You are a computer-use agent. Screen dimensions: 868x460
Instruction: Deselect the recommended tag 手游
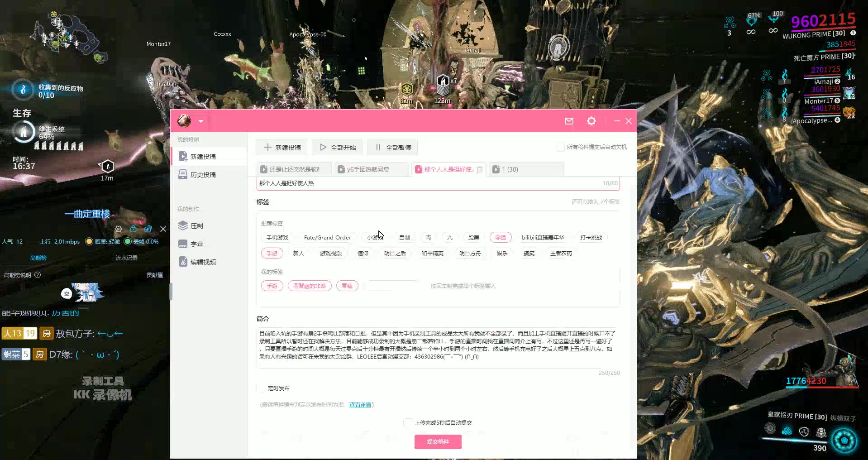pyautogui.click(x=272, y=254)
